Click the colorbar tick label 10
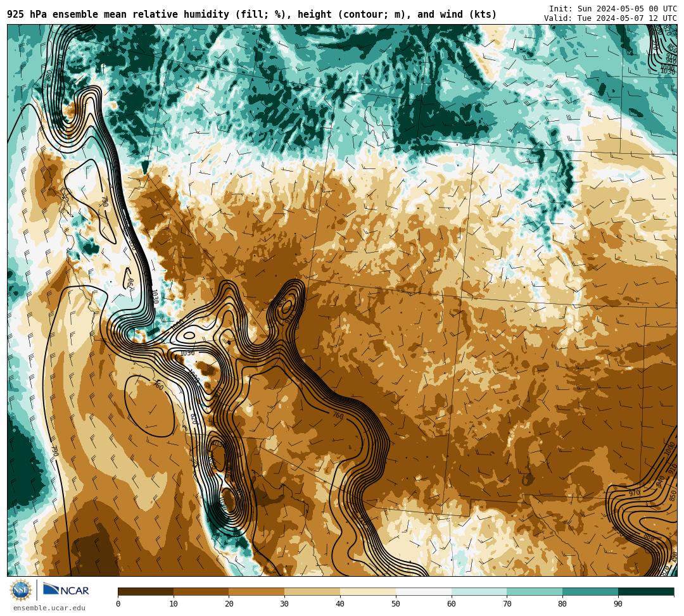This screenshot has width=684, height=616. (174, 604)
